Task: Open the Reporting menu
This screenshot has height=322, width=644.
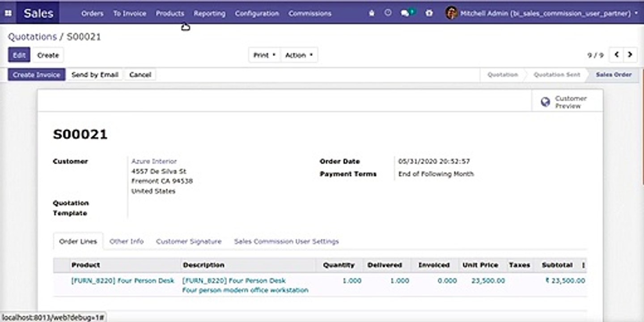Action: [209, 13]
